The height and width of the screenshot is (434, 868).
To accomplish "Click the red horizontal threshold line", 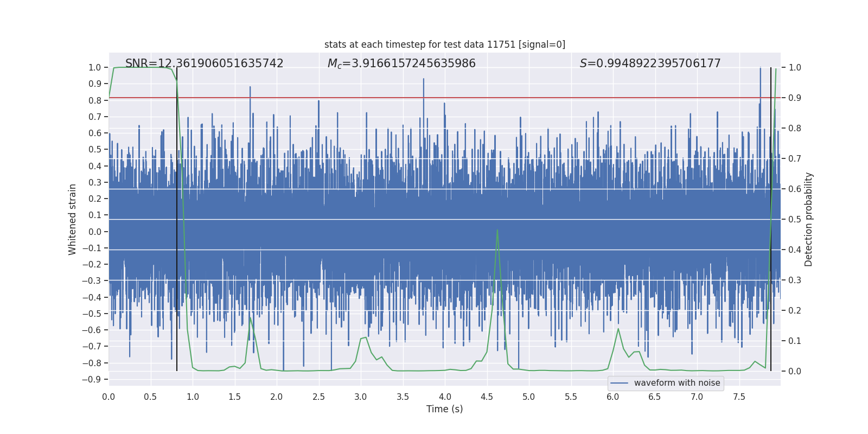I will (380, 98).
